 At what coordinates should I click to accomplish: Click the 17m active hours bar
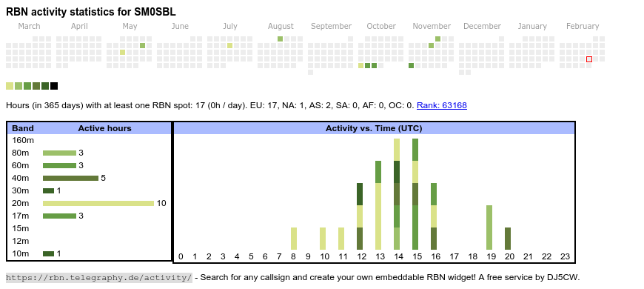tap(59, 216)
